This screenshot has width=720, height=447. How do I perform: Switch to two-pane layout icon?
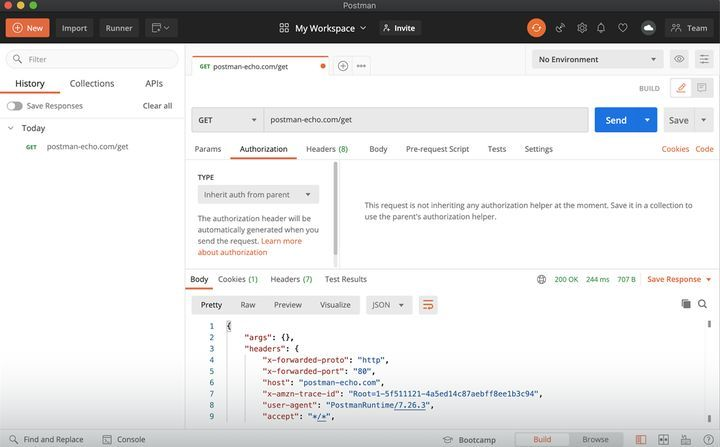click(x=663, y=440)
